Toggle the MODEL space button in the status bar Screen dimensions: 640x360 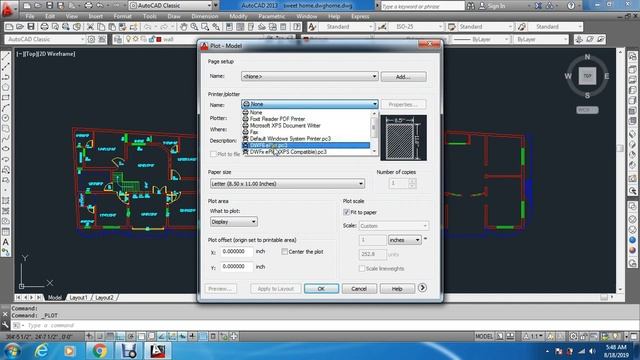484,336
